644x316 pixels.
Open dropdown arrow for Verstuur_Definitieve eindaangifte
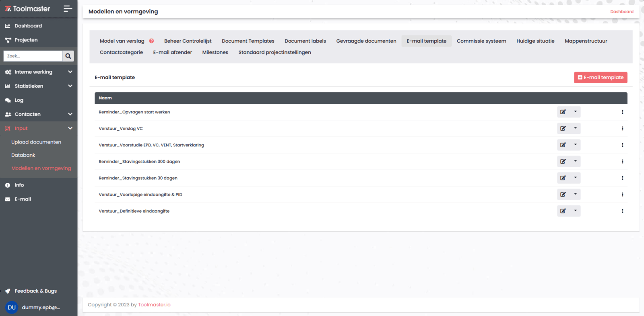click(575, 211)
